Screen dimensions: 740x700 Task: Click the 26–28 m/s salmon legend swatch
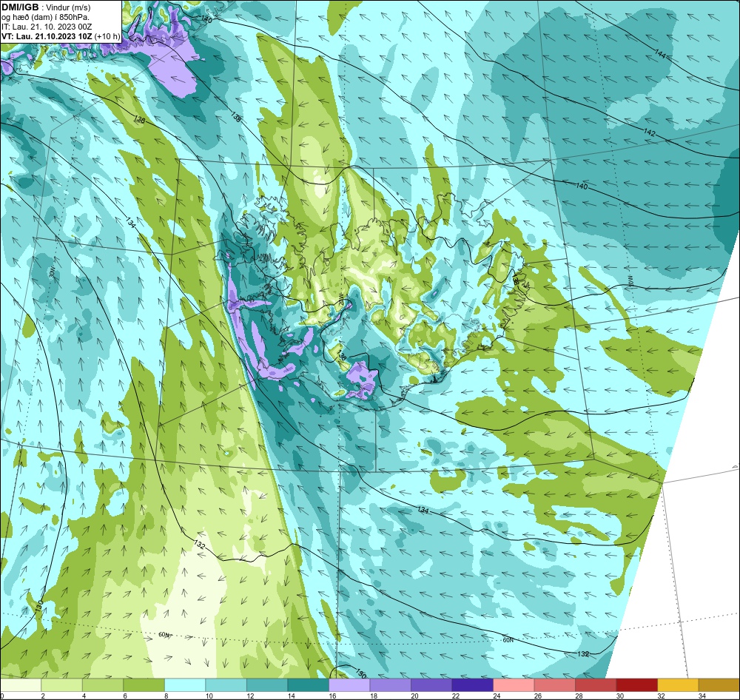tap(554, 685)
